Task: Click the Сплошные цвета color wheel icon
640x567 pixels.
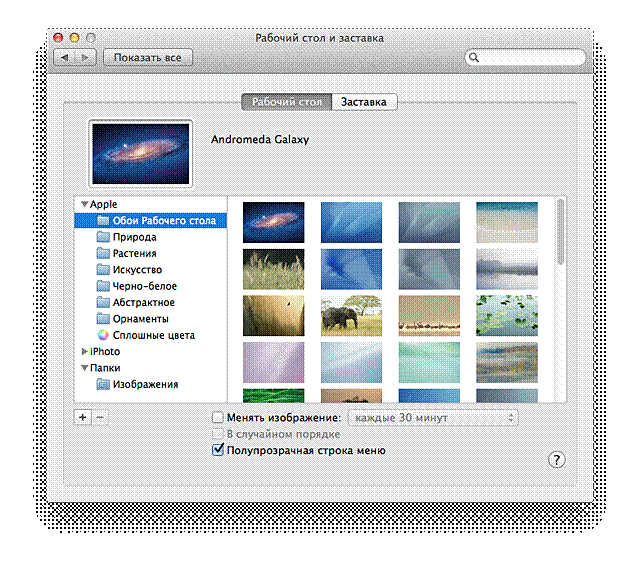Action: click(103, 335)
